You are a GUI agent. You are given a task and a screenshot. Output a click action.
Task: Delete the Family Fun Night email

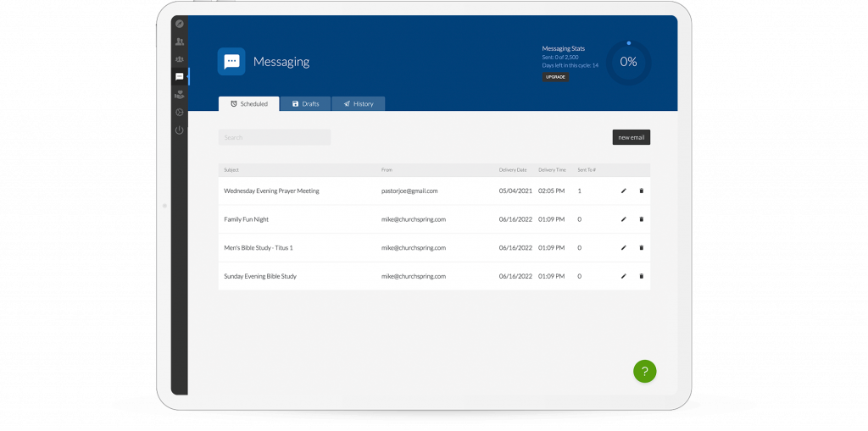point(642,219)
